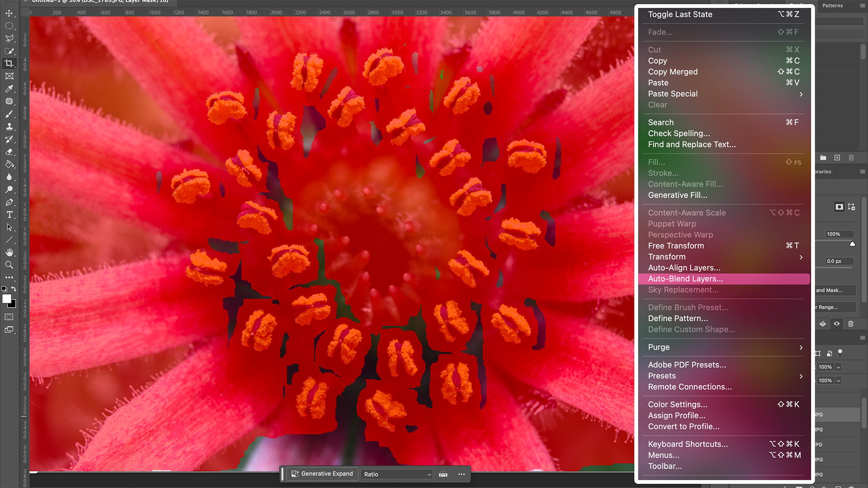Screen dimensions: 868x488
Task: Select the pixel mask button
Action: (839, 207)
